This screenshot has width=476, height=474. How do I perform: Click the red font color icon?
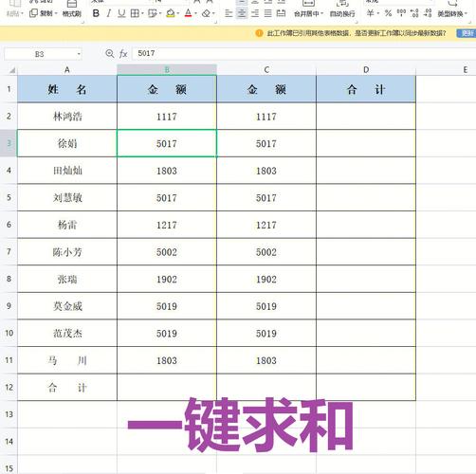click(x=188, y=13)
